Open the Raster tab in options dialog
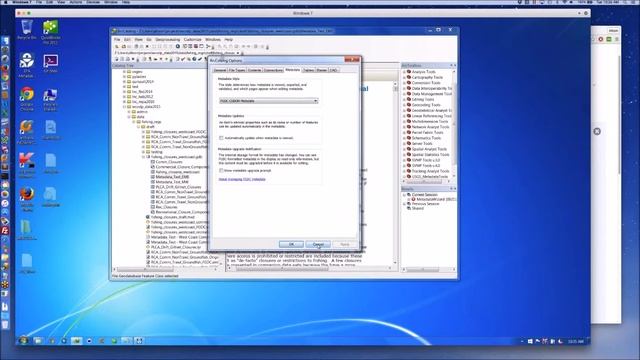The image size is (640, 360). [x=322, y=70]
